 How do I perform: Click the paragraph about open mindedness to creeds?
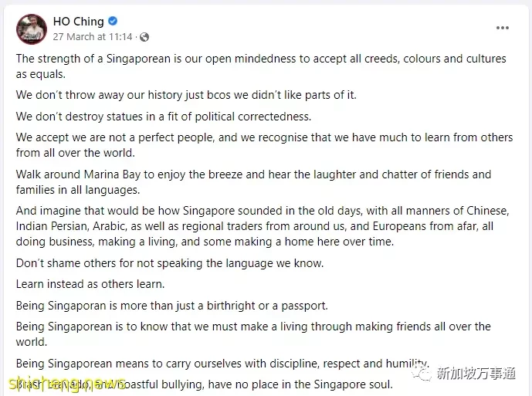coord(261,66)
